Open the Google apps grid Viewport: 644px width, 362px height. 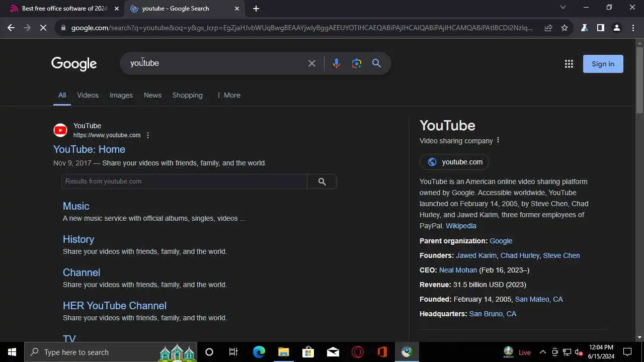point(569,64)
